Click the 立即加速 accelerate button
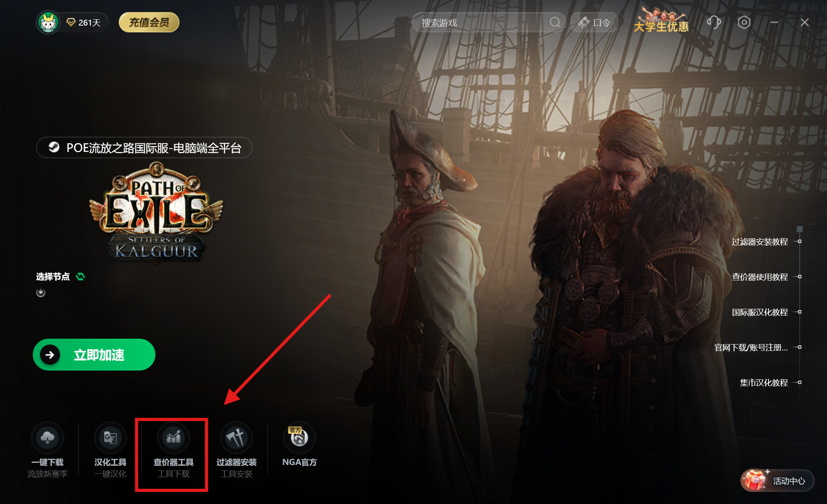Image resolution: width=827 pixels, height=504 pixels. pyautogui.click(x=94, y=355)
